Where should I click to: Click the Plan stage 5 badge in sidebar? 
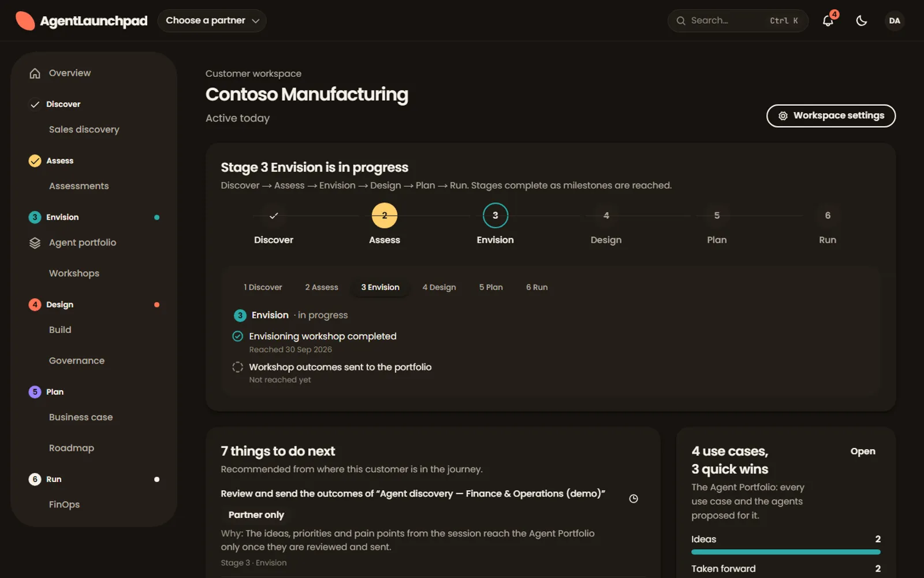[35, 392]
